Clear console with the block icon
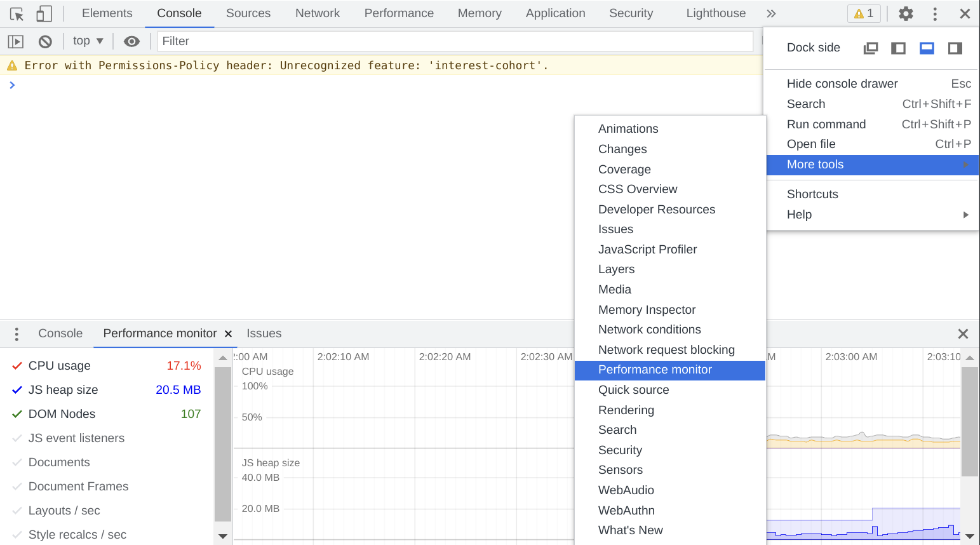This screenshot has height=545, width=980. tap(45, 41)
